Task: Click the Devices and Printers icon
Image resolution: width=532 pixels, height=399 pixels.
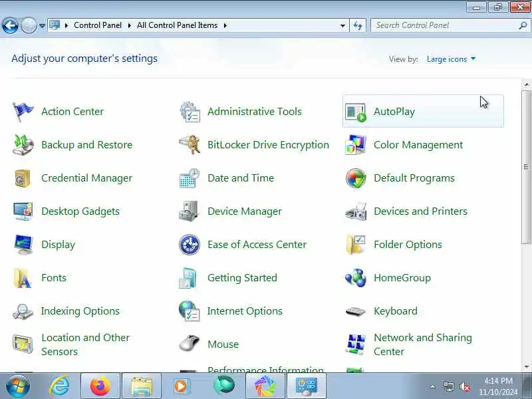Action: 355,211
